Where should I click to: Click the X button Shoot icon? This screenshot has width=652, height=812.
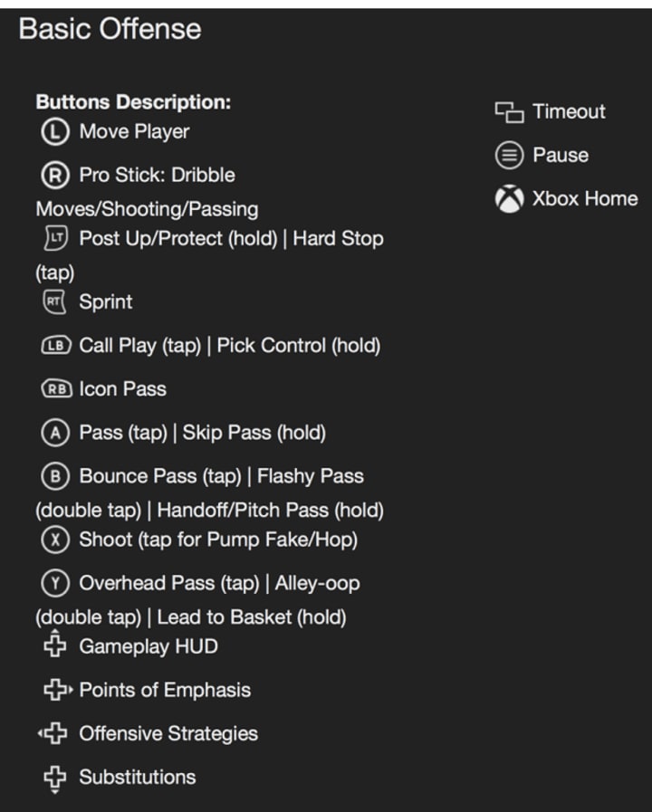coord(55,540)
